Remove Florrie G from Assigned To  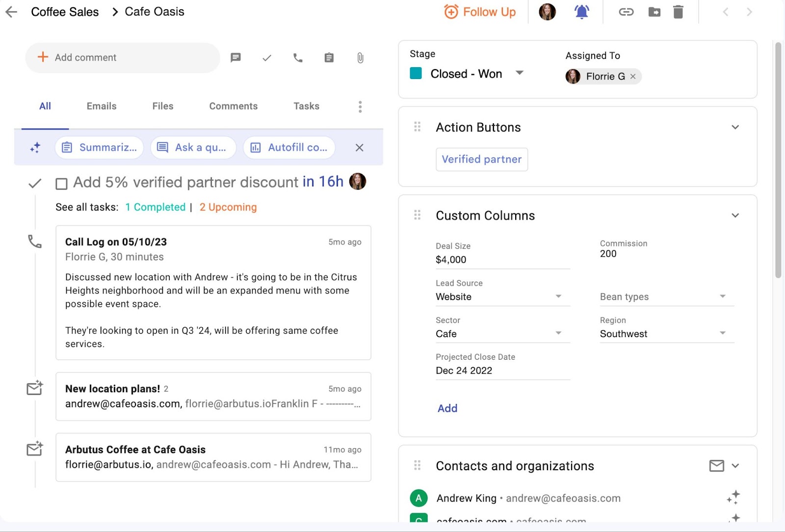tap(633, 77)
